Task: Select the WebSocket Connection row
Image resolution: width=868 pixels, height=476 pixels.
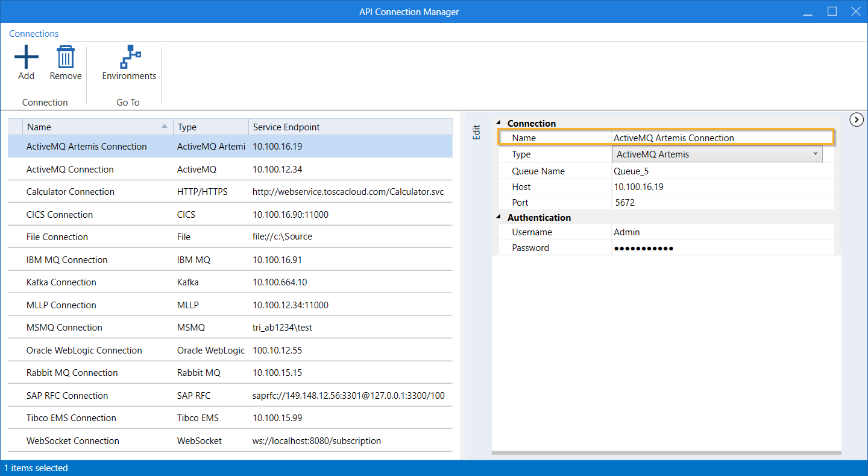Action: [x=73, y=441]
